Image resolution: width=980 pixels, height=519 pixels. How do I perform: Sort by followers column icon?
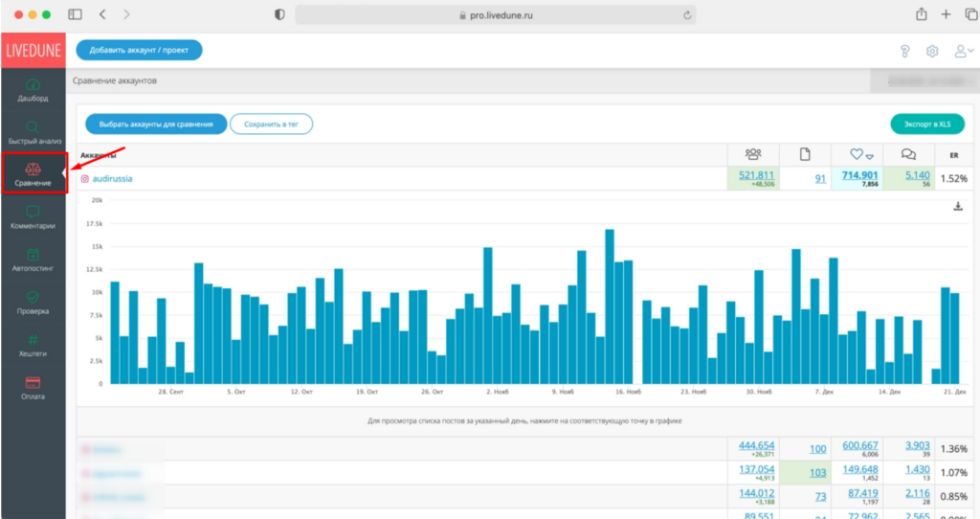[753, 154]
